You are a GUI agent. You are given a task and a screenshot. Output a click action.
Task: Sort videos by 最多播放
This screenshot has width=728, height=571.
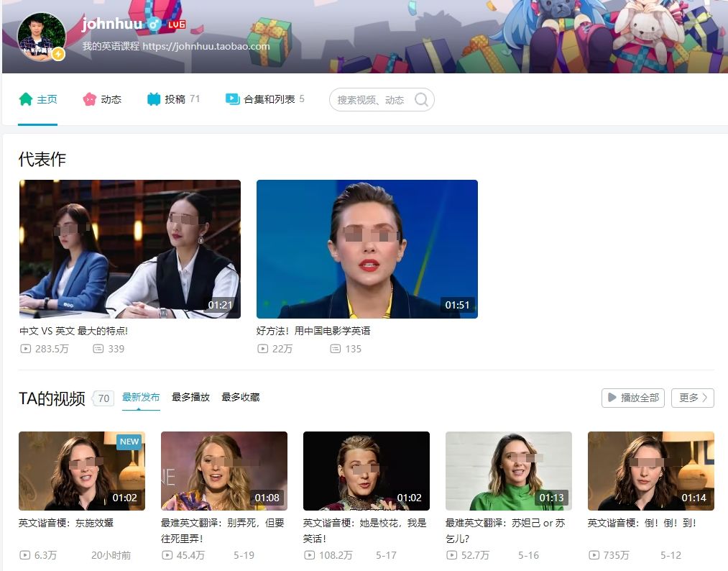(x=190, y=396)
